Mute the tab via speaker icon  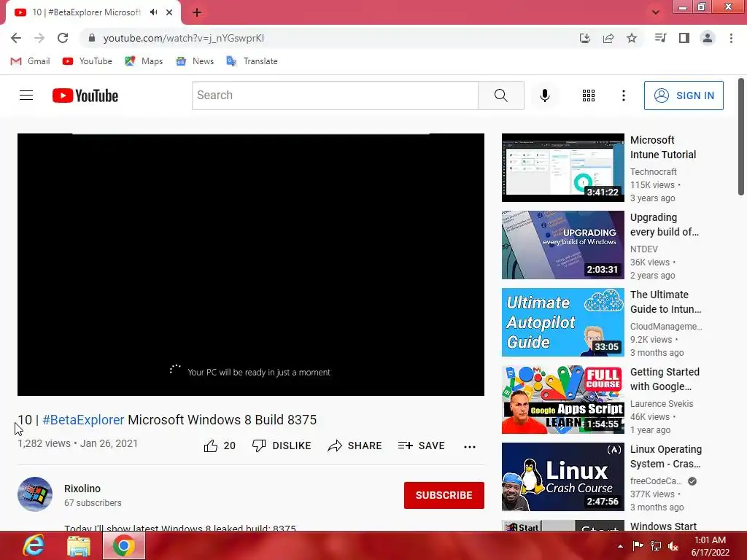click(153, 12)
